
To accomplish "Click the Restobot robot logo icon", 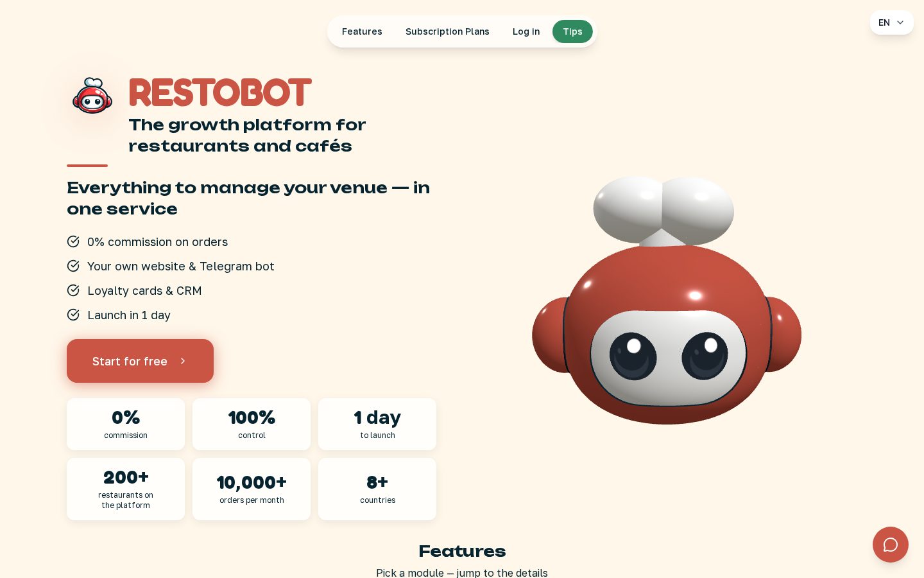I will tap(92, 96).
